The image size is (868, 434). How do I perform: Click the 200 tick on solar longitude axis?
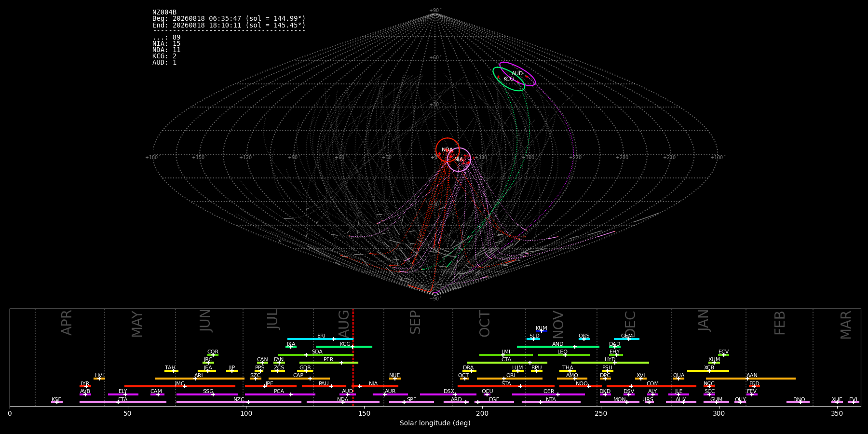click(482, 413)
